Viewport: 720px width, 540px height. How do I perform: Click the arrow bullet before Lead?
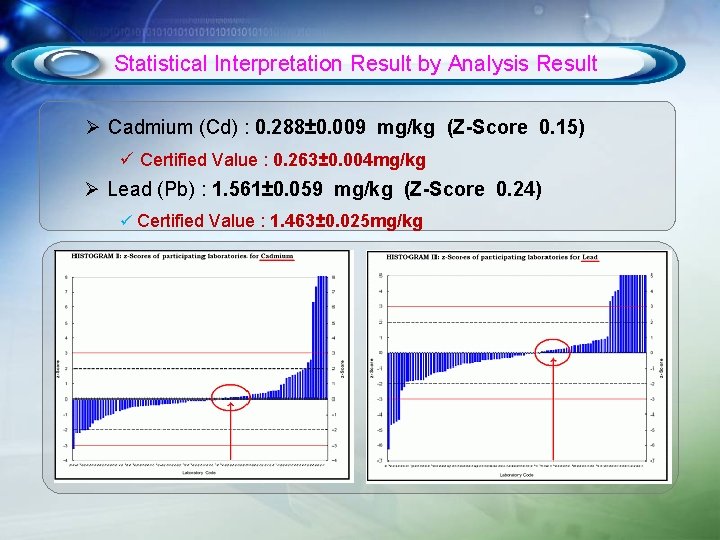click(x=92, y=189)
